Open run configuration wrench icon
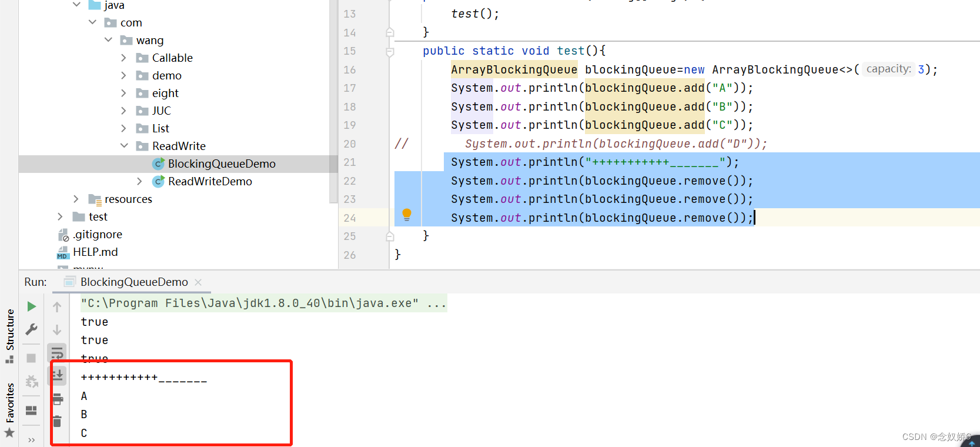This screenshot has height=447, width=980. coord(32,329)
